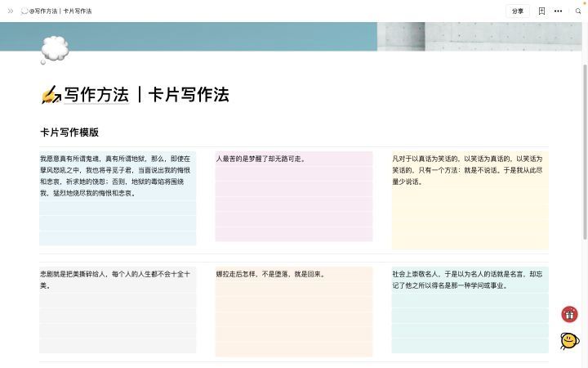Select the 卡片写作模版 heading
The width and height of the screenshot is (588, 368).
tap(69, 132)
